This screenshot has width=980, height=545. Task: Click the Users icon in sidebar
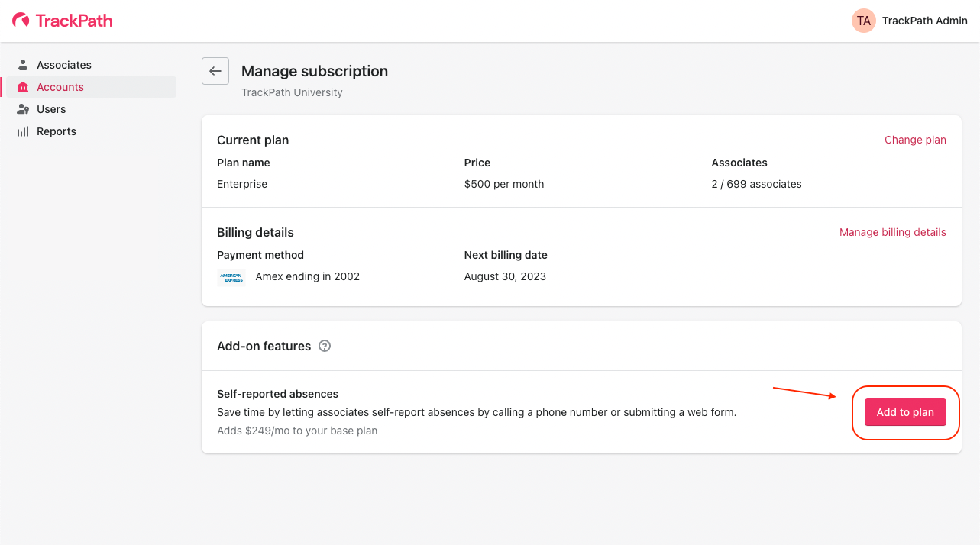(23, 109)
